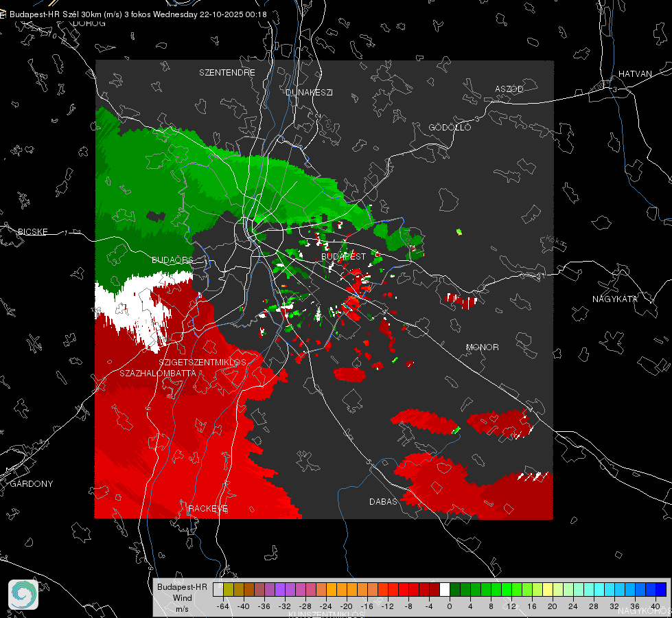Click the DUNAKESZI map label
The height and width of the screenshot is (618, 672).
click(x=309, y=93)
